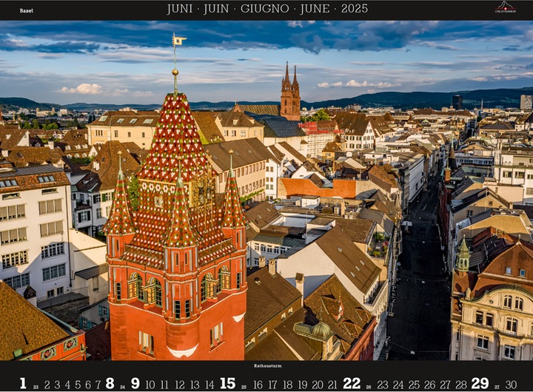533x392 pixels.
Task: Select bold Sunday date 8
Action: coord(110,384)
